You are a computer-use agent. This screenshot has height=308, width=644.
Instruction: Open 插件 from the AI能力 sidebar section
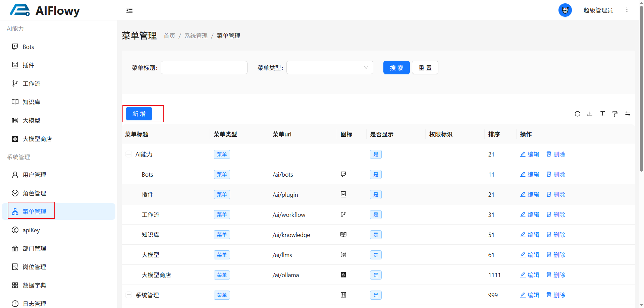coord(28,65)
